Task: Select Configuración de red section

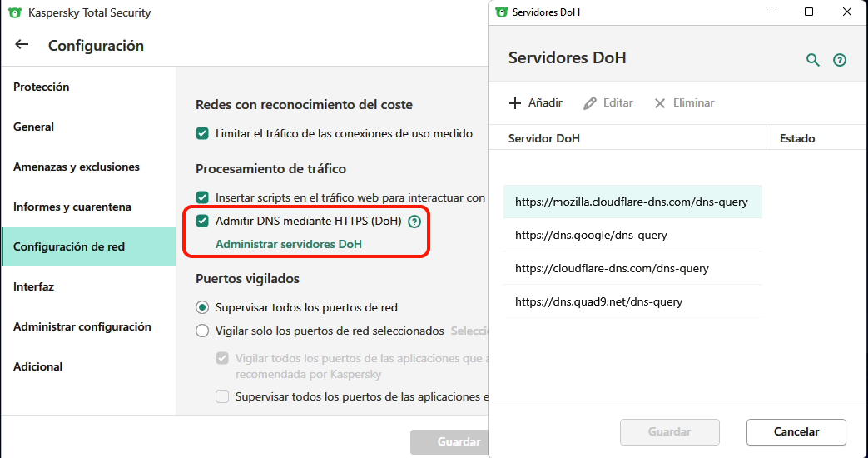Action: (x=88, y=246)
